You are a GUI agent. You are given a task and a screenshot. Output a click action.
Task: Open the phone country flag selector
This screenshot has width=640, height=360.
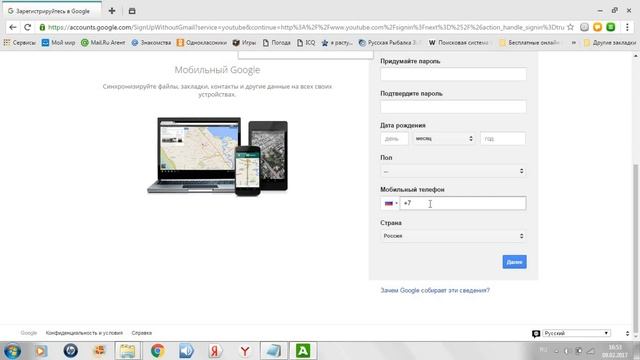tap(390, 203)
